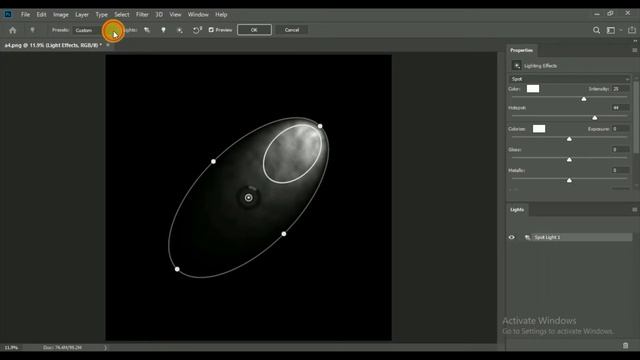Select the Spot Light 1 row
Viewport: 640px width, 360px height.
point(570,237)
